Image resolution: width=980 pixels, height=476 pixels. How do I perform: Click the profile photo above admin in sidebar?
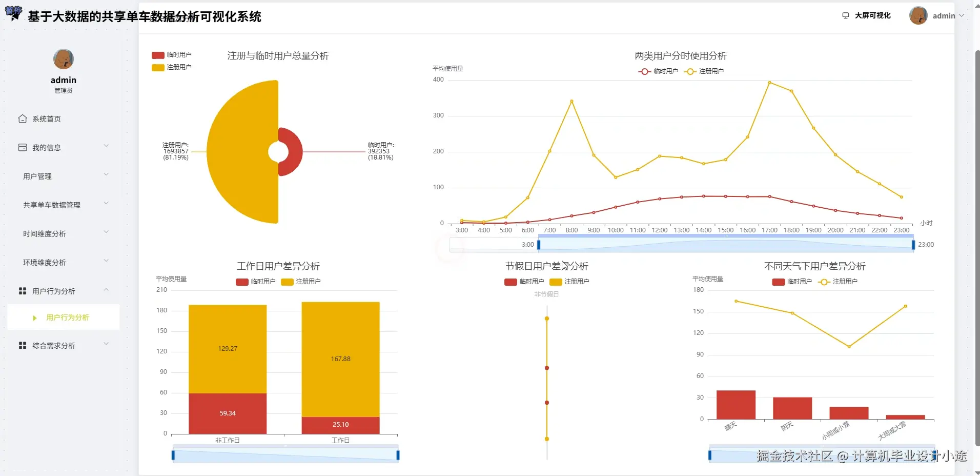point(63,59)
